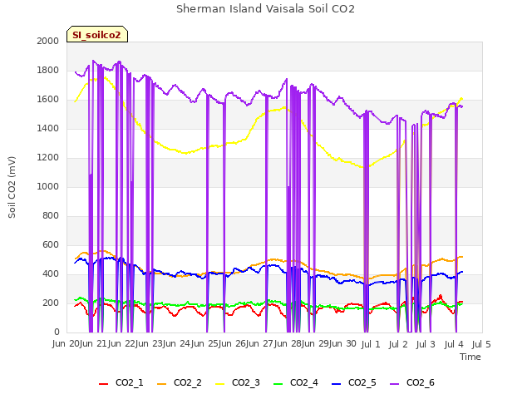Click the Jul 5 x-axis date label
This screenshot has height=399, width=532.
[x=481, y=344]
